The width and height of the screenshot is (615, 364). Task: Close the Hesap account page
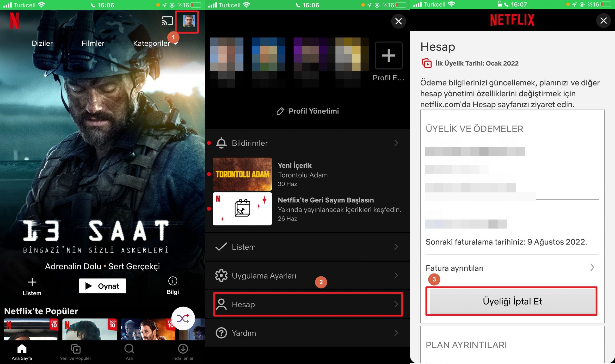click(x=603, y=21)
